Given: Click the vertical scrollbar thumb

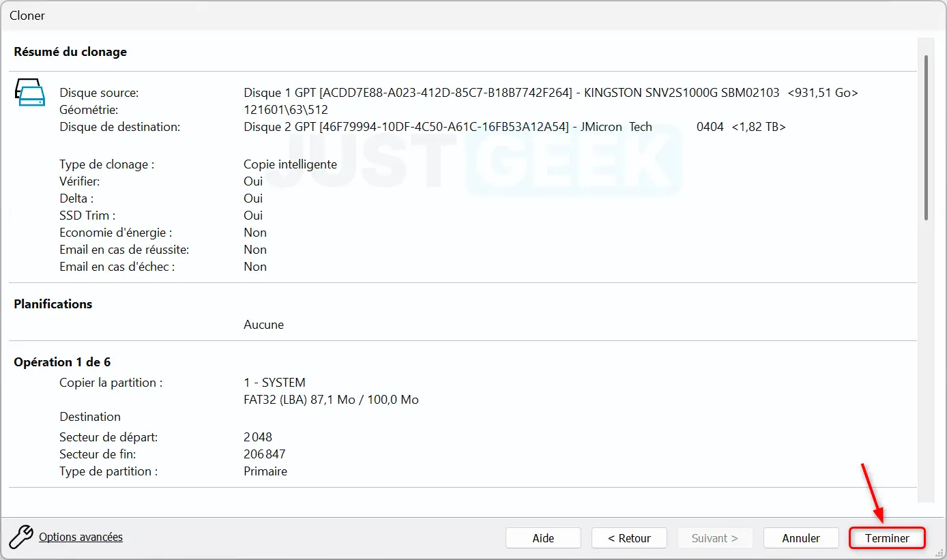Looking at the screenshot, I should point(926,138).
